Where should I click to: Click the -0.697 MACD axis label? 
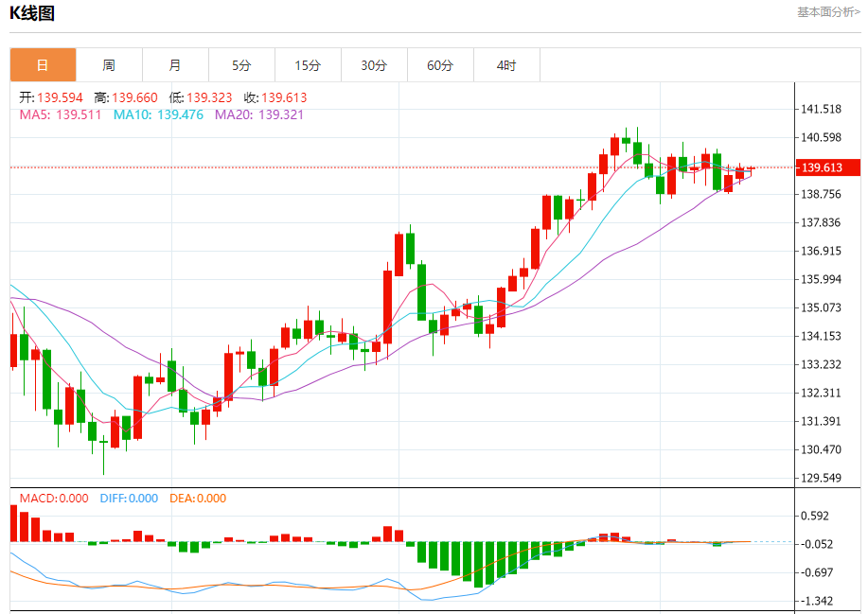coord(817,572)
